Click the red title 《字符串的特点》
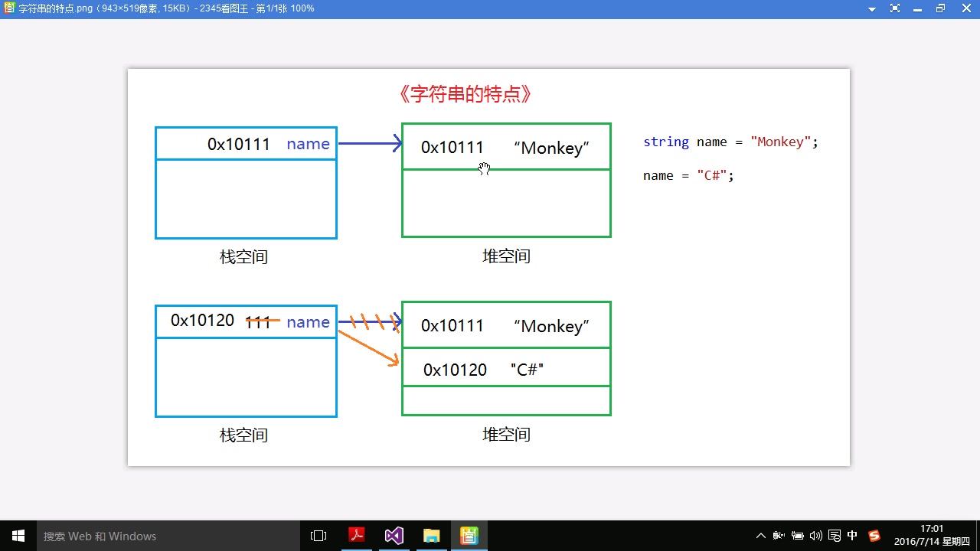The image size is (980, 551). [465, 94]
